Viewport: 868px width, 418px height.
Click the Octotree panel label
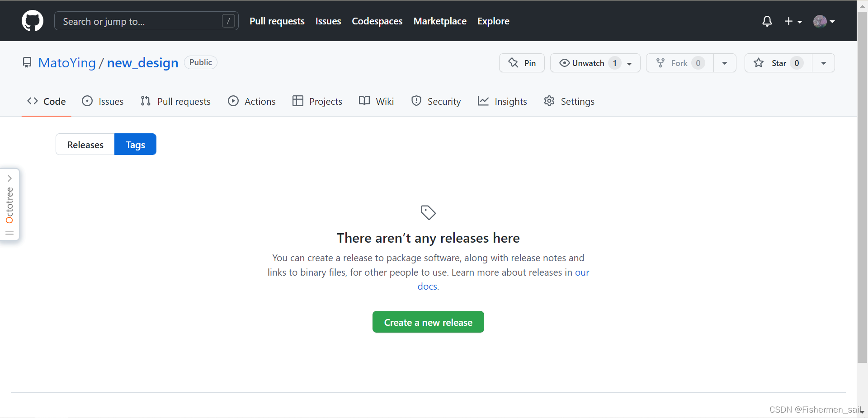(x=9, y=205)
